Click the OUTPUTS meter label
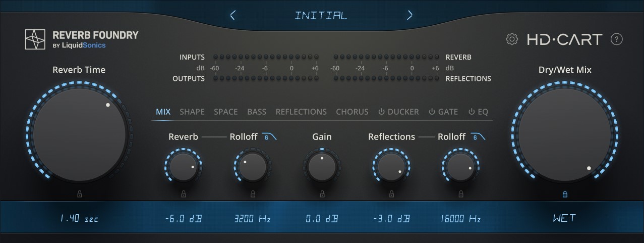 tap(189, 78)
